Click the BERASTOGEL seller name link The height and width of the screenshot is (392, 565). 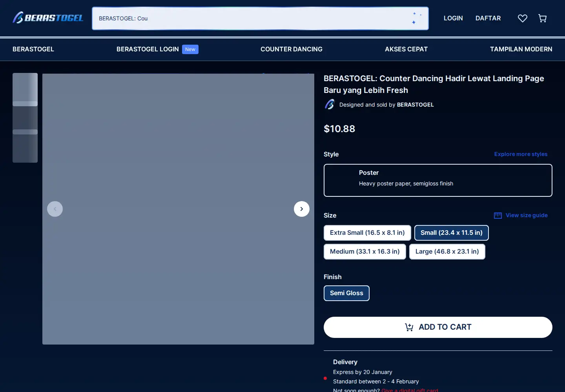click(416, 105)
